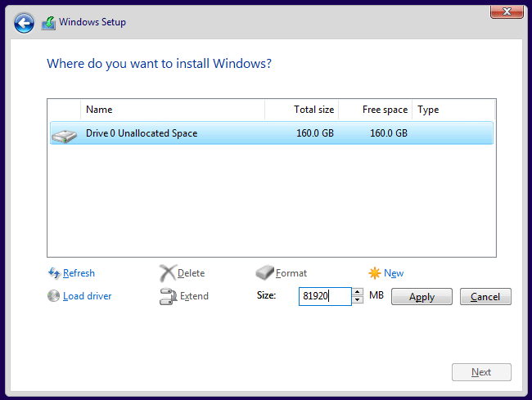Click the New partition star icon

tap(375, 273)
